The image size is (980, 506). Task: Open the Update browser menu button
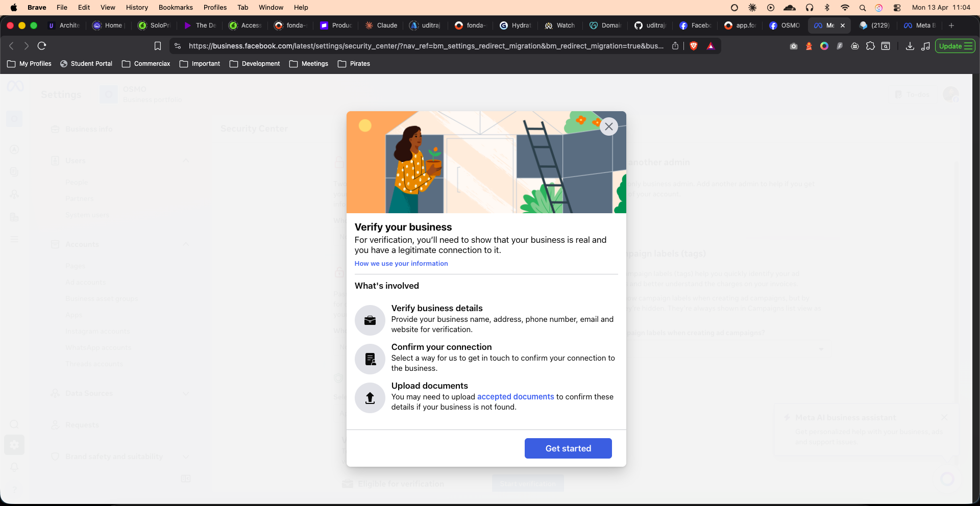955,46
